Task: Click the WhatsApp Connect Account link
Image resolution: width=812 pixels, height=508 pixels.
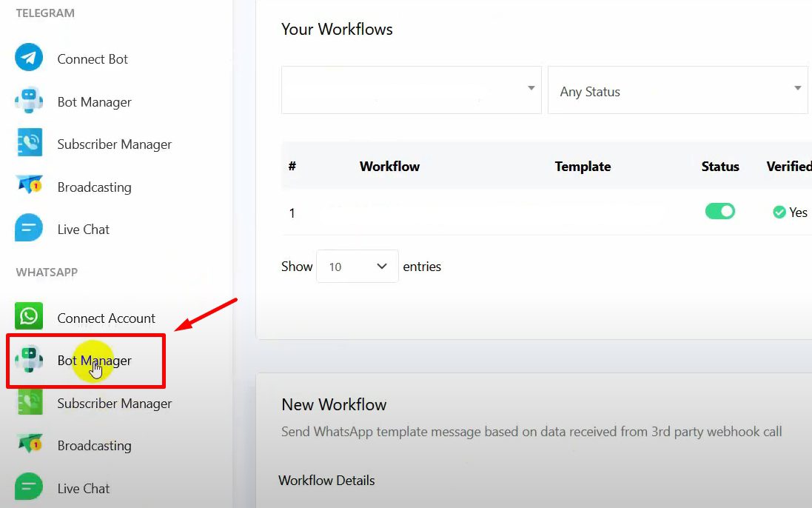Action: pyautogui.click(x=106, y=318)
